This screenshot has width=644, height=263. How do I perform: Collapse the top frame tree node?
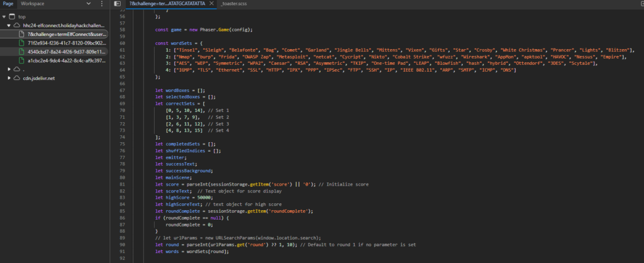pyautogui.click(x=4, y=17)
